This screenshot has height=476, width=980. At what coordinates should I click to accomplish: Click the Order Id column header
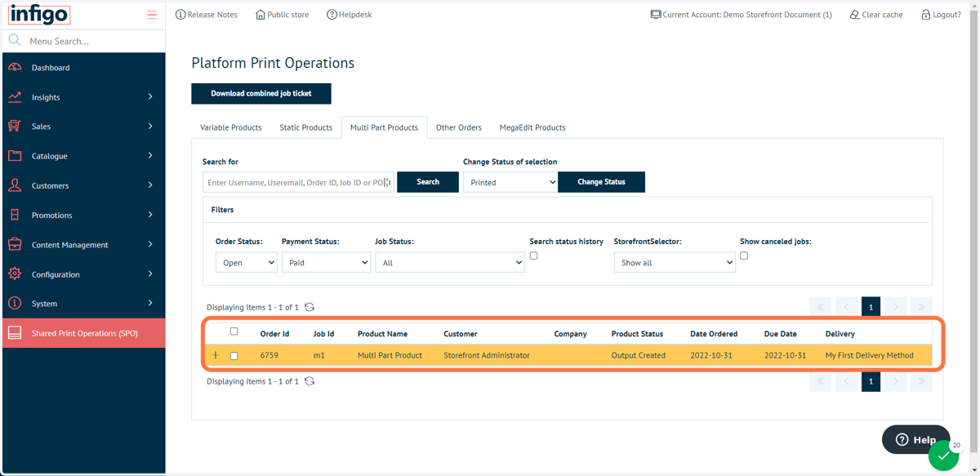(x=274, y=334)
